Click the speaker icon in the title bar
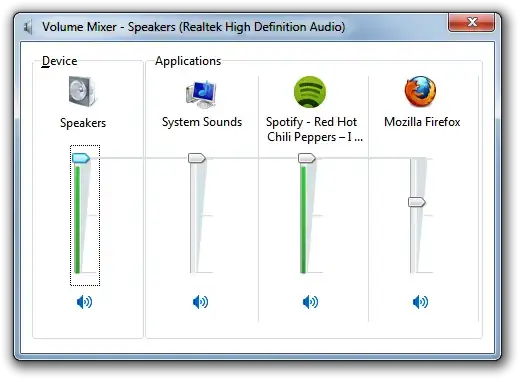The image size is (519, 380). pyautogui.click(x=28, y=27)
